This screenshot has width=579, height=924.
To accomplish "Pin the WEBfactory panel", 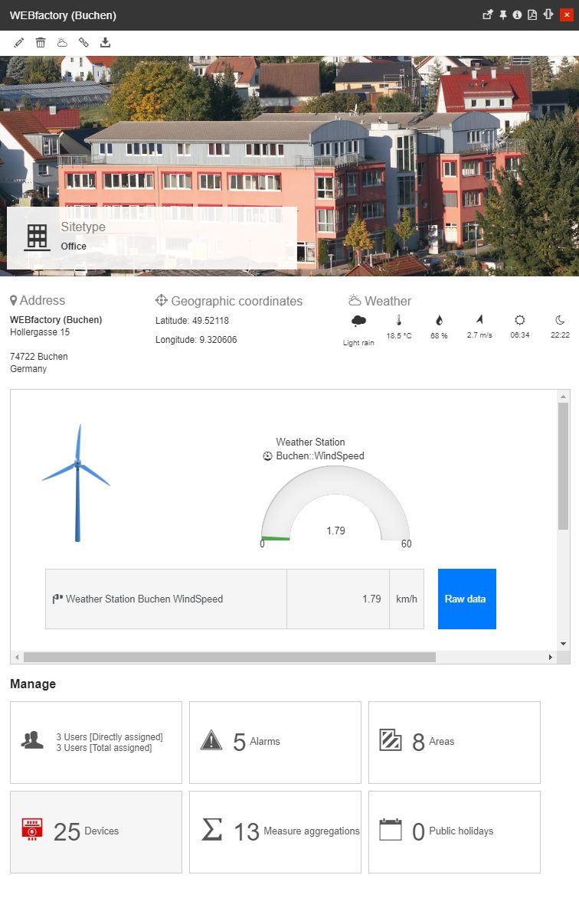I will tap(503, 15).
